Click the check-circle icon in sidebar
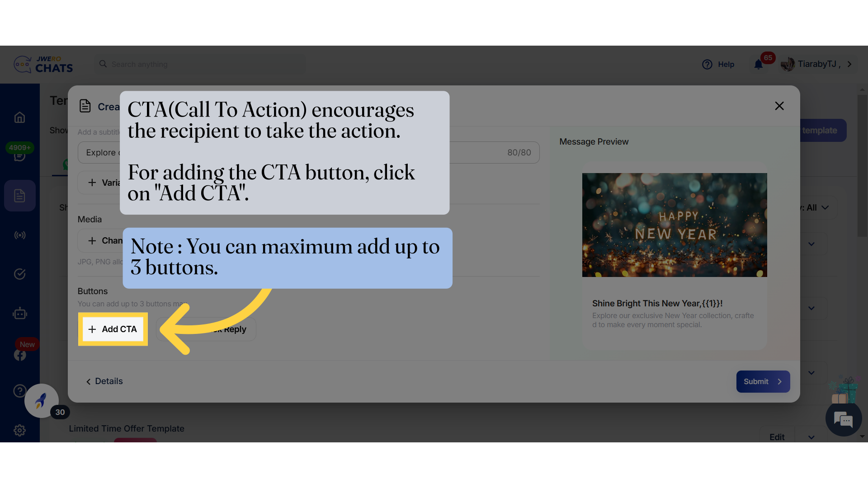The height and width of the screenshot is (488, 868). pyautogui.click(x=19, y=274)
